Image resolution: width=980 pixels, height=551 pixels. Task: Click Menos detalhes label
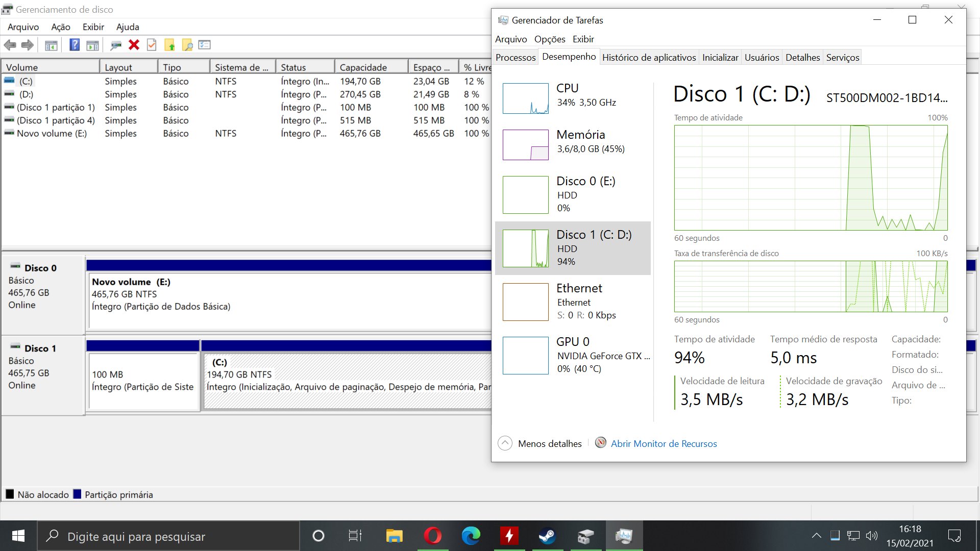coord(550,443)
